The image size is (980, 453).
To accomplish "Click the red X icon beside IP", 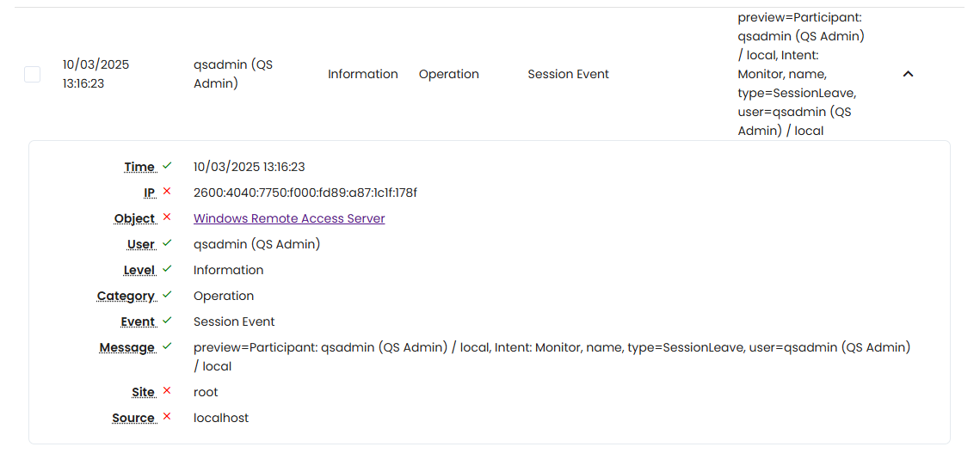I will coord(167,192).
